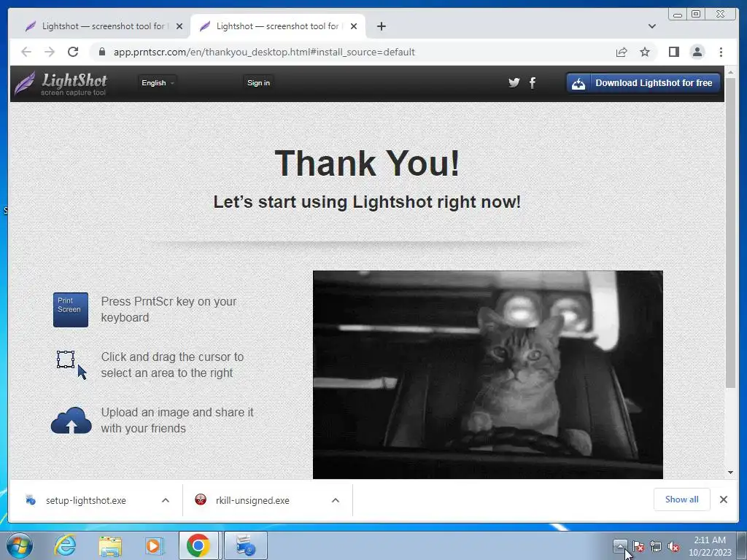The width and height of the screenshot is (747, 560).
Task: Expand options for setup-lightshot.exe download
Action: click(x=166, y=500)
